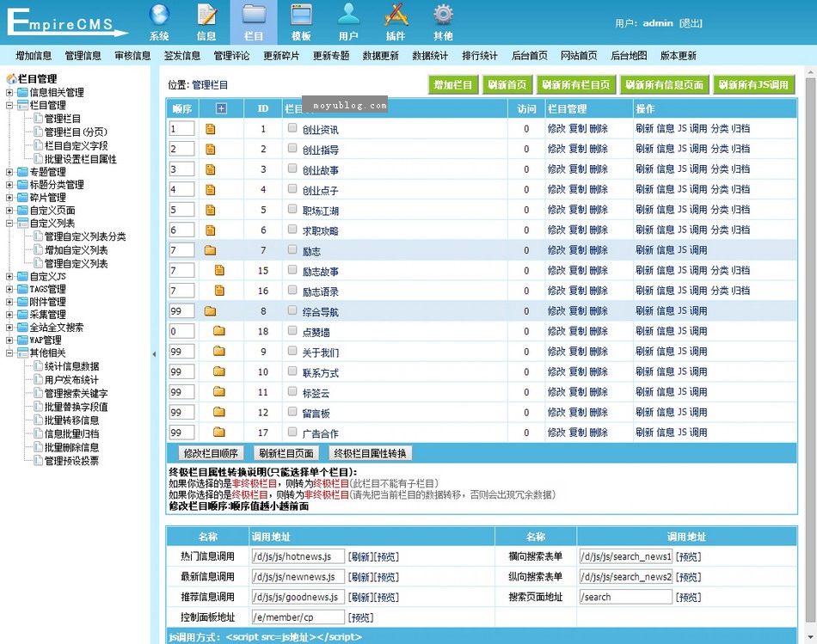Check the box for 广告合作

[x=292, y=432]
